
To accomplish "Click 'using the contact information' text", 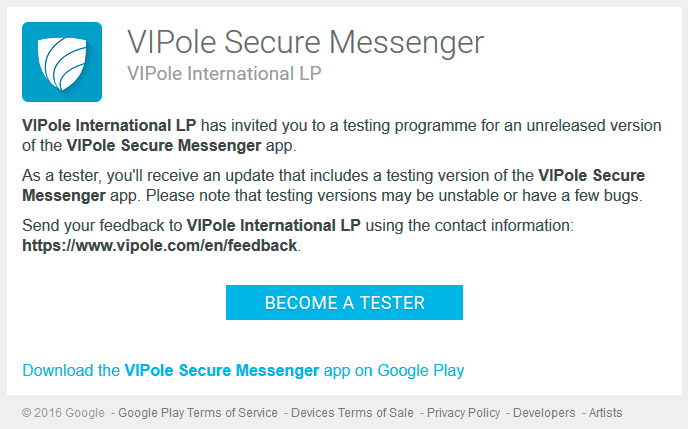I will 469,226.
